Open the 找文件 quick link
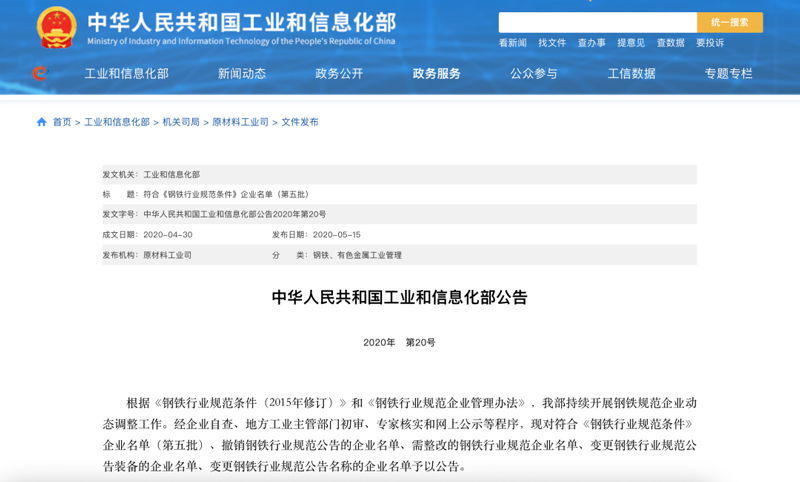 pos(552,43)
